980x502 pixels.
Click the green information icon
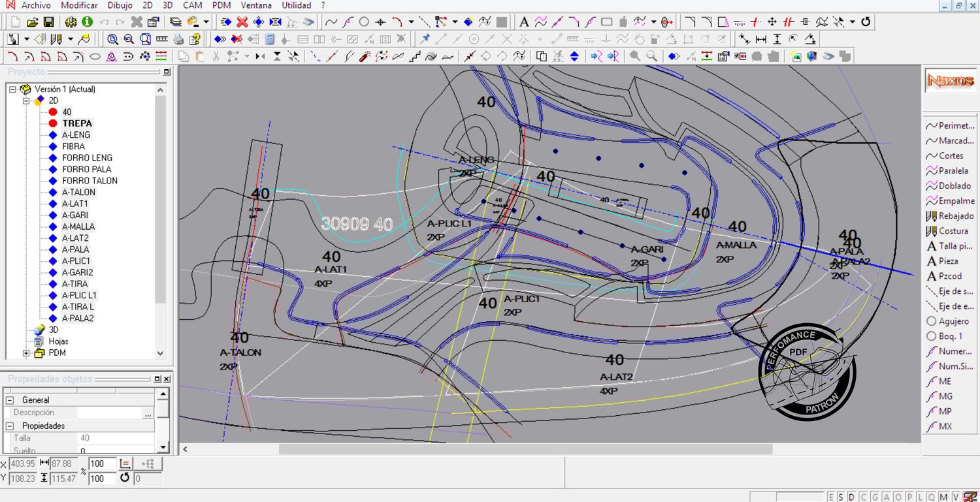click(88, 22)
